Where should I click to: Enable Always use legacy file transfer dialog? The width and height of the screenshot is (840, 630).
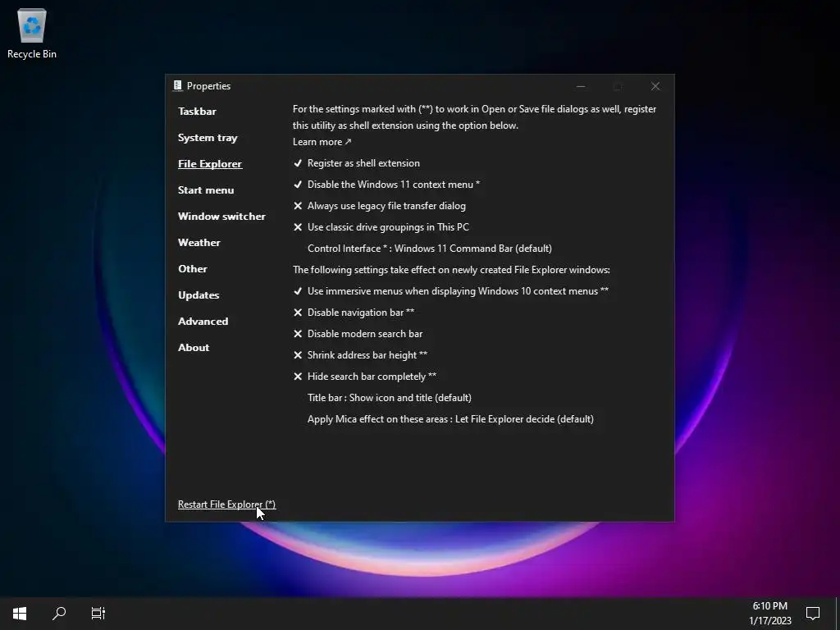(x=379, y=206)
